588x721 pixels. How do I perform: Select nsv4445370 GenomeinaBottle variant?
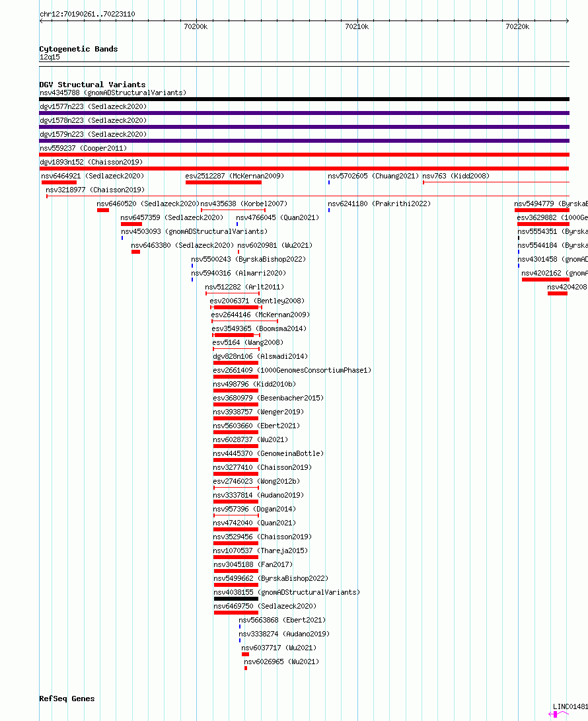click(x=268, y=453)
